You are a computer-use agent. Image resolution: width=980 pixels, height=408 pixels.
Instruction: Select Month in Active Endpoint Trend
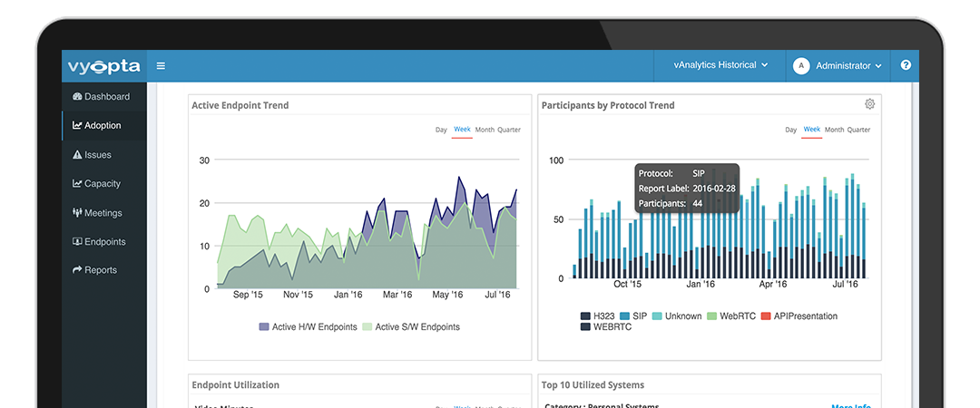[x=485, y=130]
